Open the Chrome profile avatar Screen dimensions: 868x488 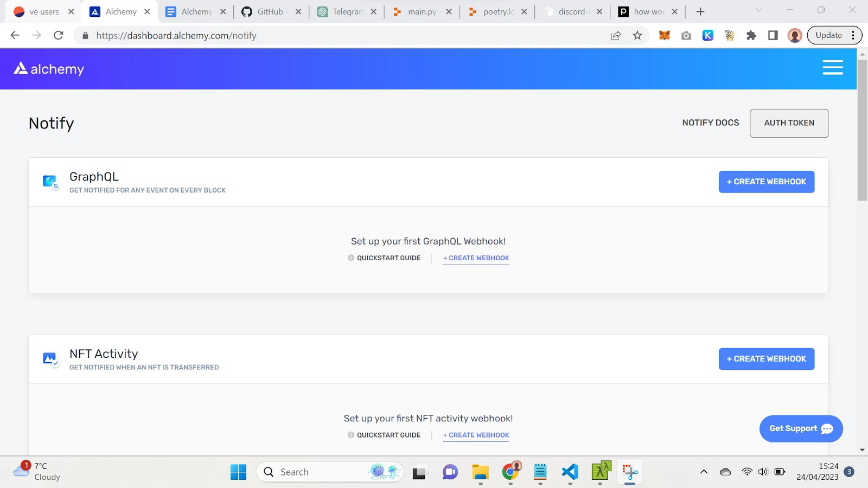[795, 35]
